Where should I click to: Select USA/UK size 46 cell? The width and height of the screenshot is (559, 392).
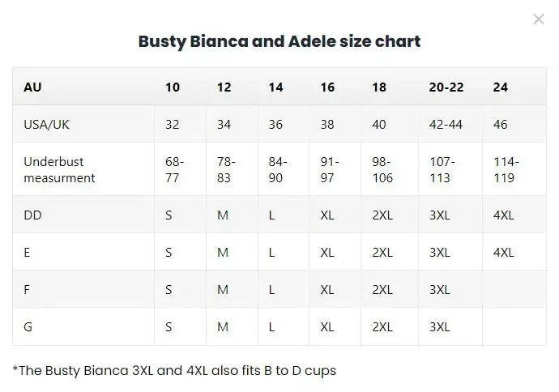[501, 125]
